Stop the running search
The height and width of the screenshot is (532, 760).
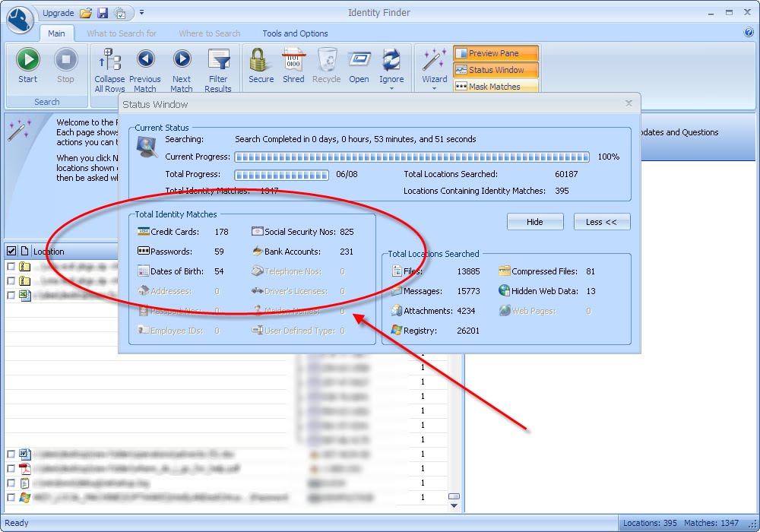pyautogui.click(x=65, y=65)
